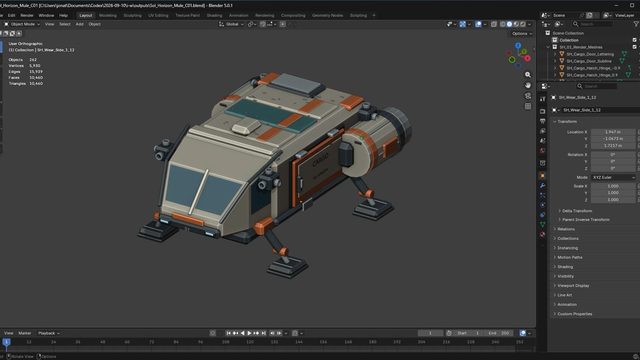Open the Particles properties tab icon

[x=542, y=196]
